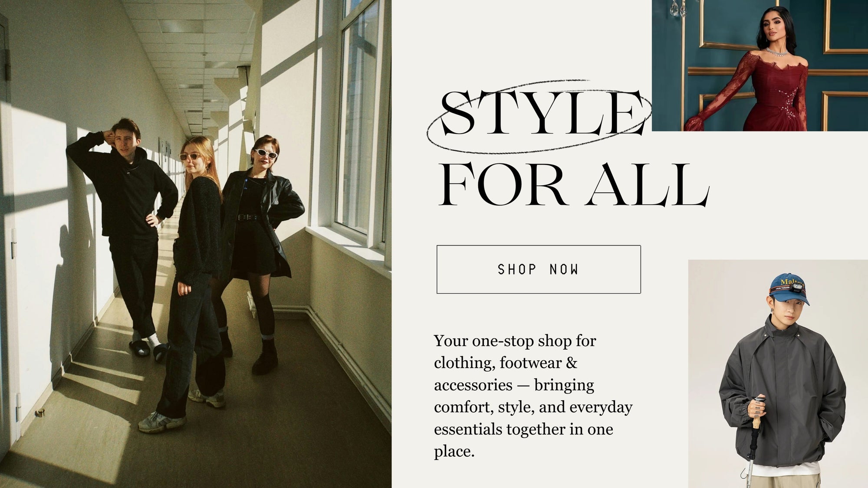The height and width of the screenshot is (488, 868).
Task: Click the SHOP NOW button
Action: [539, 269]
